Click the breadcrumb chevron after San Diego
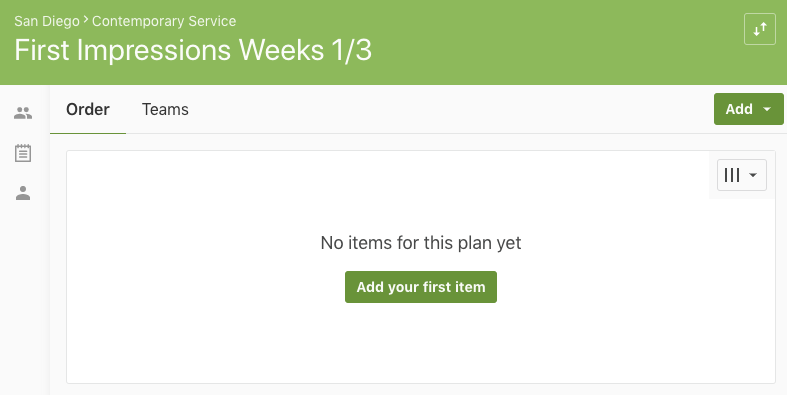This screenshot has width=787, height=395. pos(86,20)
